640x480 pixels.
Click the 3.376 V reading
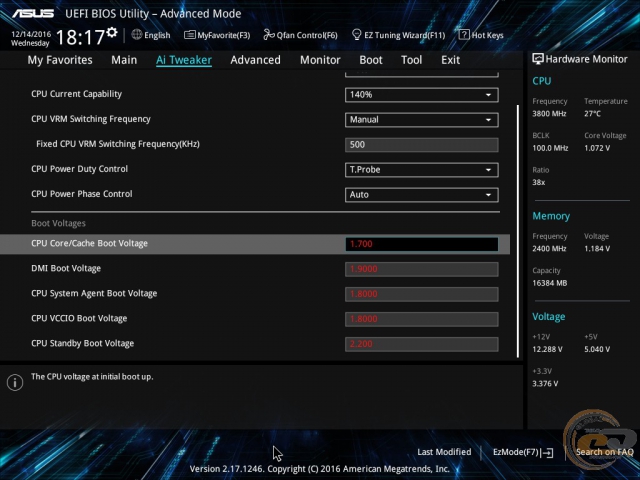click(x=545, y=384)
